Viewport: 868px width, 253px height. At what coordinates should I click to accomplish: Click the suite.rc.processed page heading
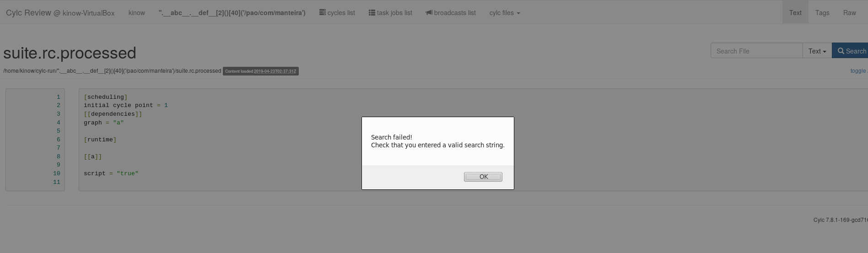click(x=70, y=53)
